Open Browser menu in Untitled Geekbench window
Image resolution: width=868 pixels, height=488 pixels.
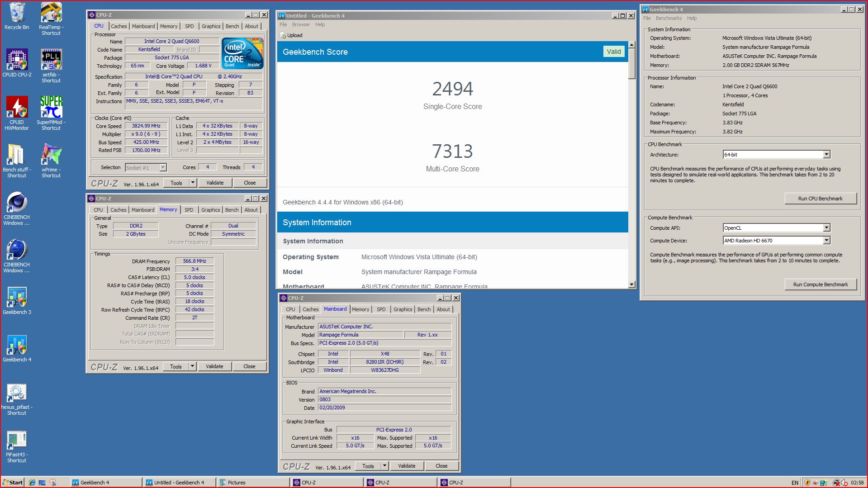[301, 24]
